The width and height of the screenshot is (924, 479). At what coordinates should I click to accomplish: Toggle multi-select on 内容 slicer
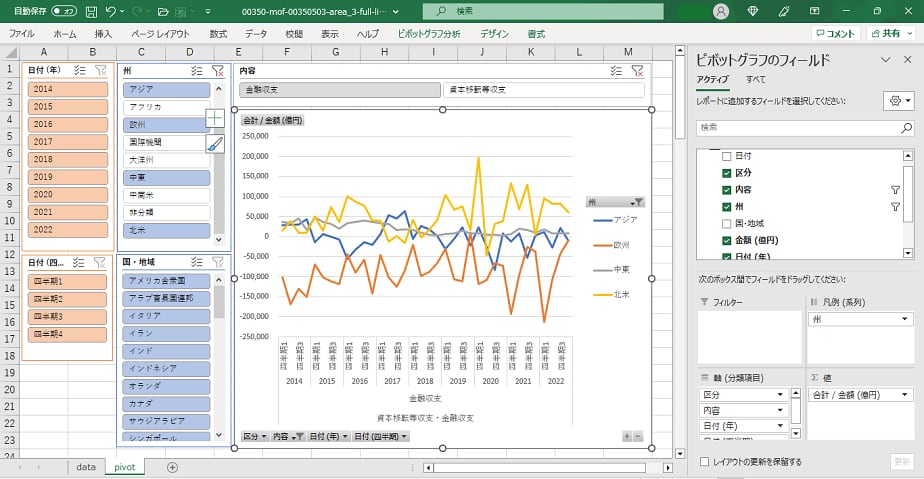[x=617, y=71]
